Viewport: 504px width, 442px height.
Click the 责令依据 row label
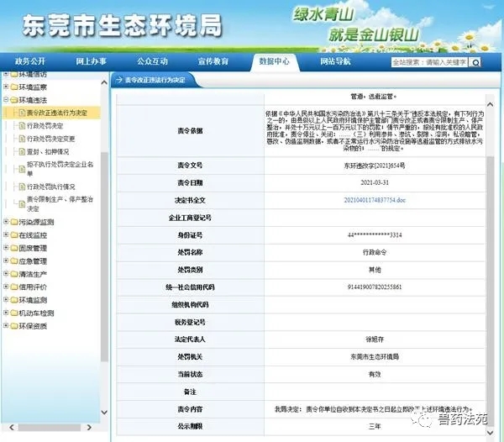tap(190, 131)
